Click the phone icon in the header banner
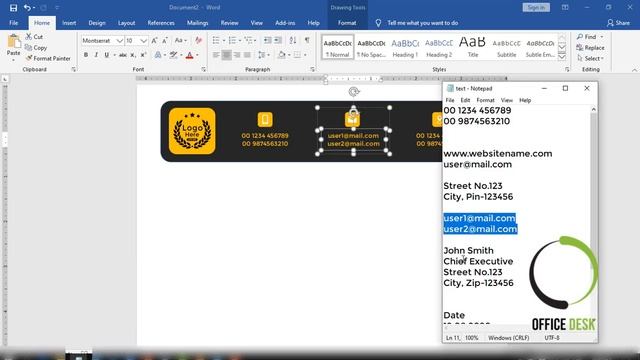This screenshot has width=640, height=360. coord(265,120)
